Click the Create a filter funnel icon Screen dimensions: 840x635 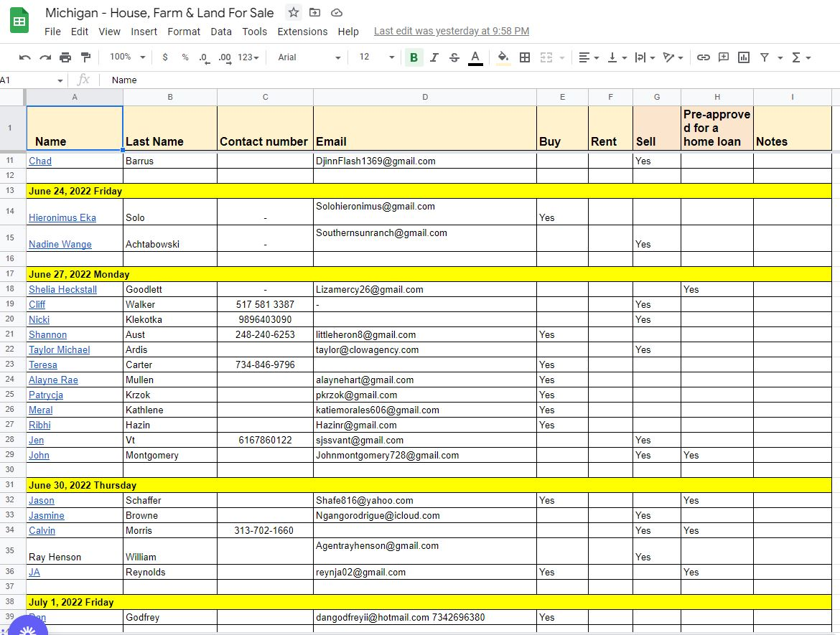click(765, 57)
